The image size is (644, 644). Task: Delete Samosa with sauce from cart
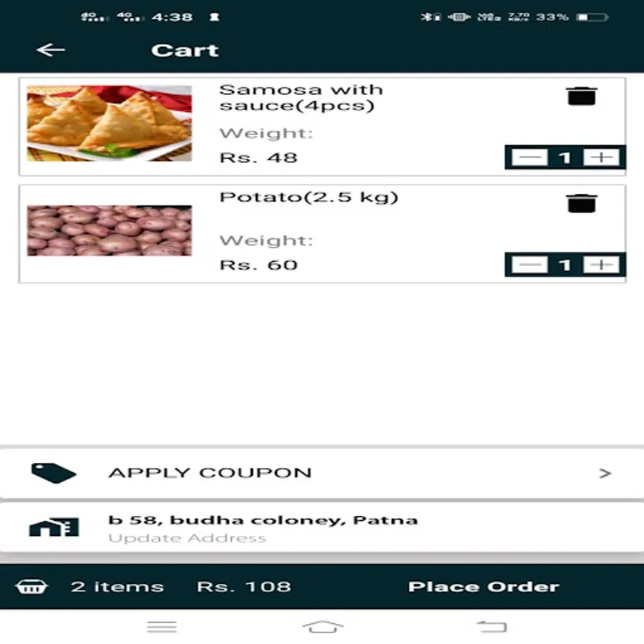(x=581, y=96)
